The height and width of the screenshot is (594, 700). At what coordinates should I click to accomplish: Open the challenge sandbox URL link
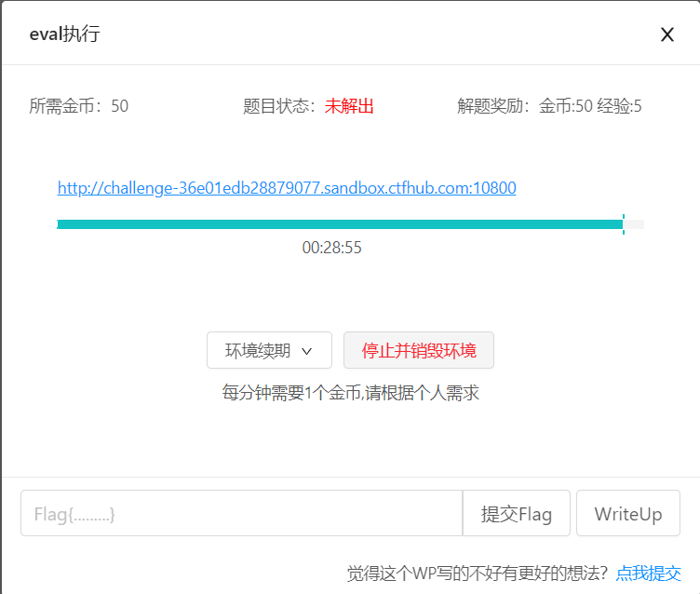[x=287, y=188]
